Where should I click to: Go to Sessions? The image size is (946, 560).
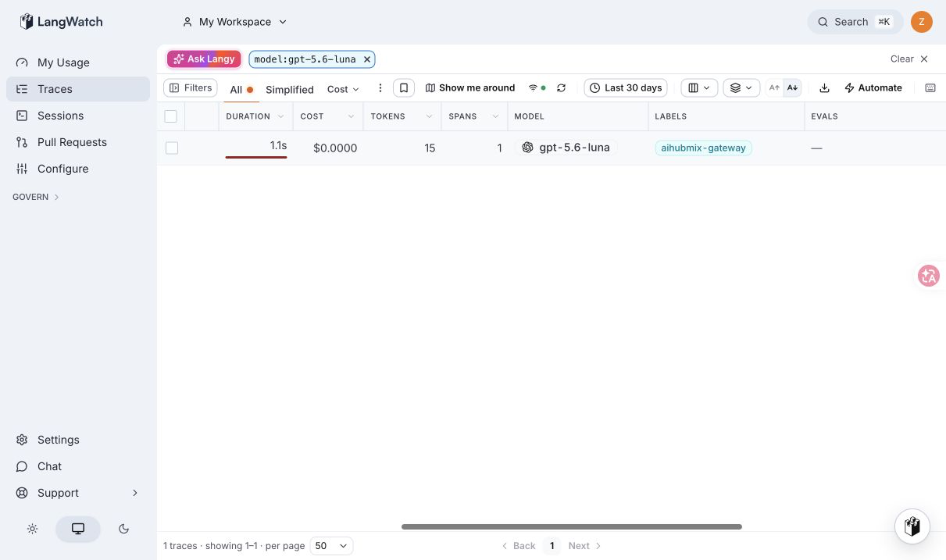click(x=78, y=116)
